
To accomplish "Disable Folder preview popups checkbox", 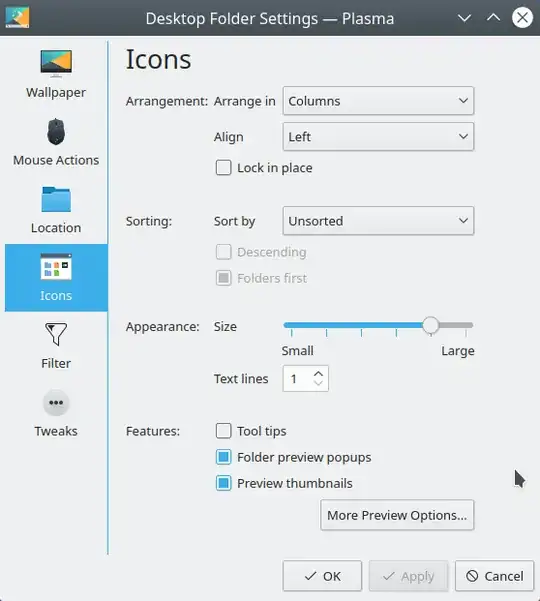I will pyautogui.click(x=223, y=457).
